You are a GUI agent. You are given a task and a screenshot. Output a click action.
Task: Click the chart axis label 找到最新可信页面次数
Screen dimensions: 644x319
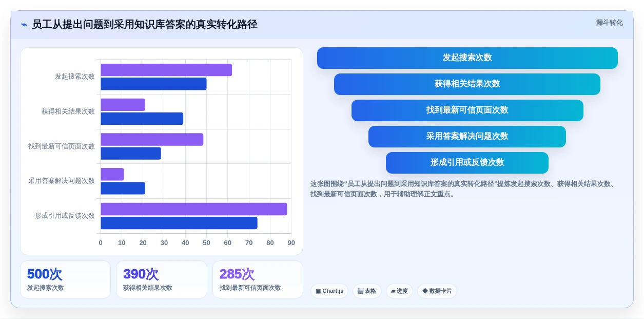pyautogui.click(x=62, y=146)
